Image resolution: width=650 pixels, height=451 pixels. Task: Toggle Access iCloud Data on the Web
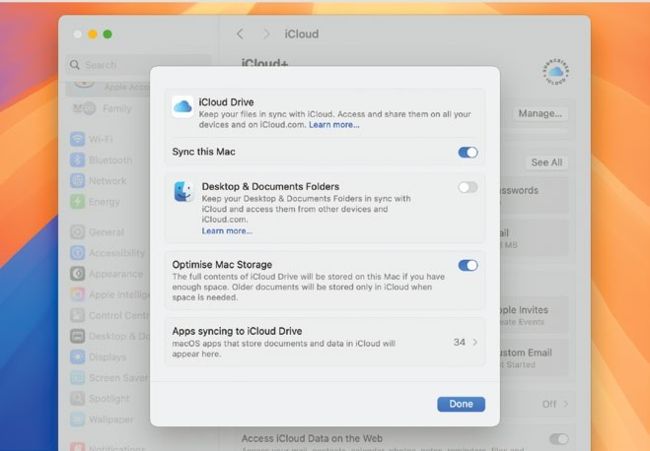(558, 439)
